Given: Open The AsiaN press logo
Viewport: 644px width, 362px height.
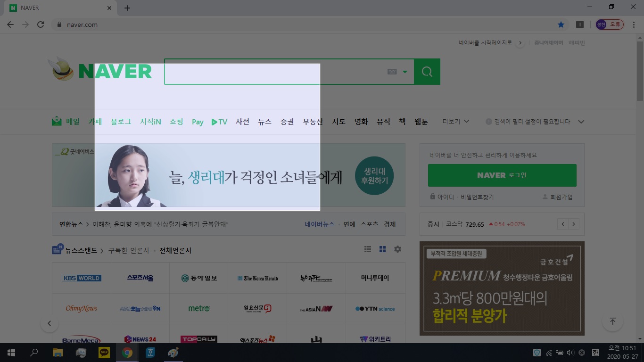Looking at the screenshot, I should pyautogui.click(x=316, y=309).
